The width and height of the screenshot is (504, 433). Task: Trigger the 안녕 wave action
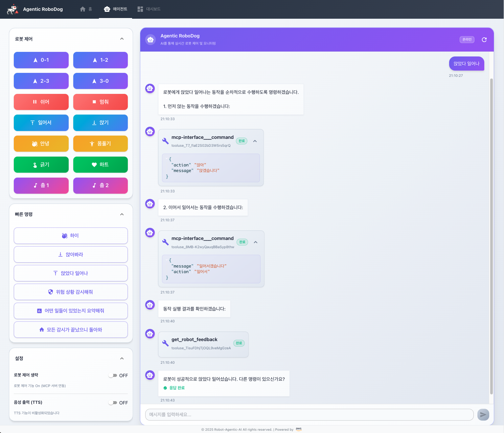[x=41, y=144]
